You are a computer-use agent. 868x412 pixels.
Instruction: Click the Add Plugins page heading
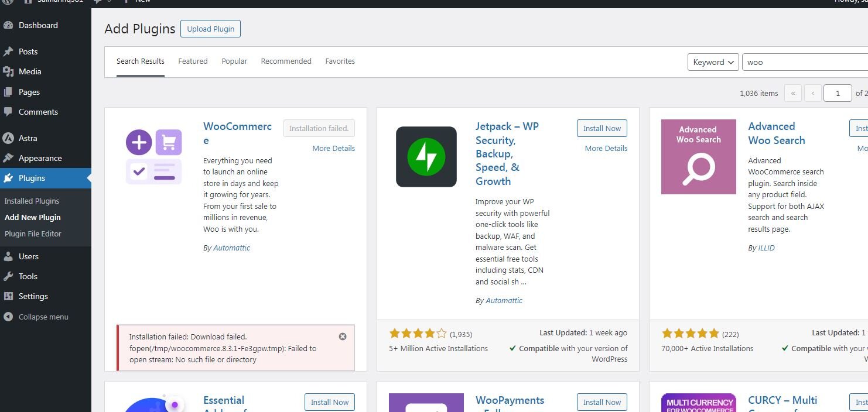coord(140,29)
